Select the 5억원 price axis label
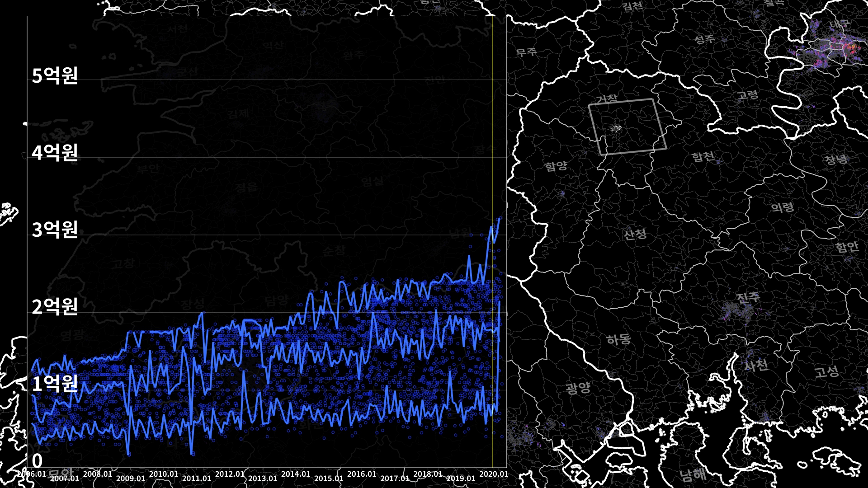Viewport: 868px width, 488px height. point(55,75)
